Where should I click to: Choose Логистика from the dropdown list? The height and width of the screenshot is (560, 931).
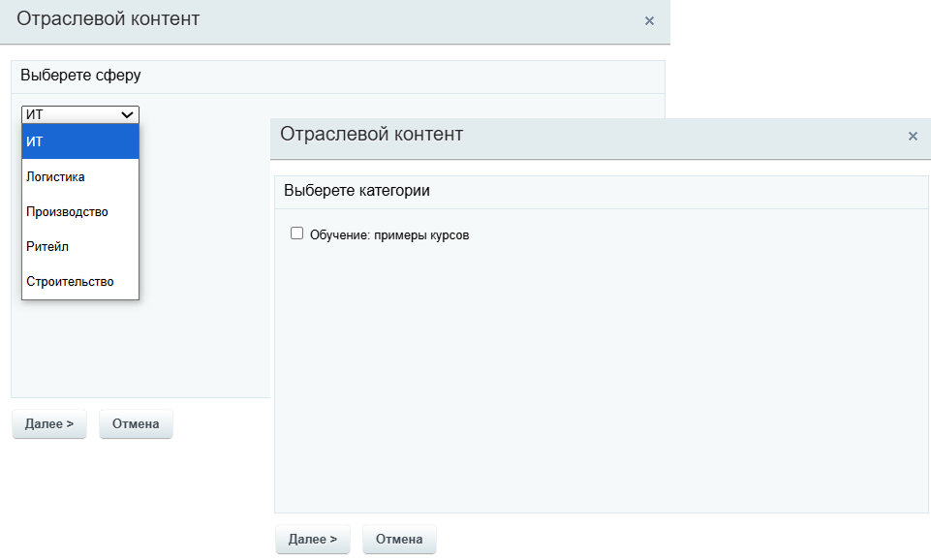[80, 177]
